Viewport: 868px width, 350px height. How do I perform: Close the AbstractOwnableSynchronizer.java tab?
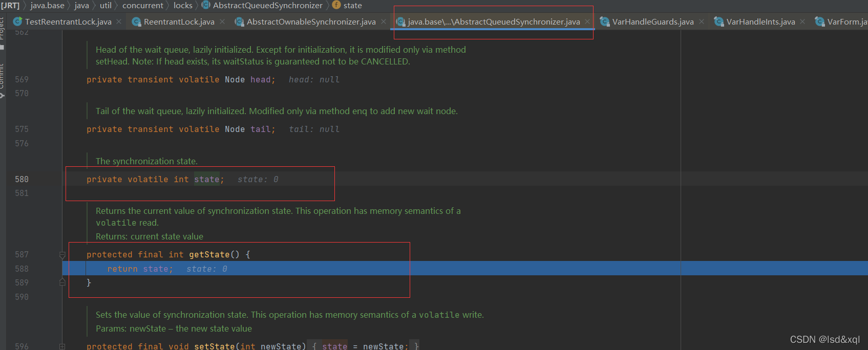click(384, 21)
